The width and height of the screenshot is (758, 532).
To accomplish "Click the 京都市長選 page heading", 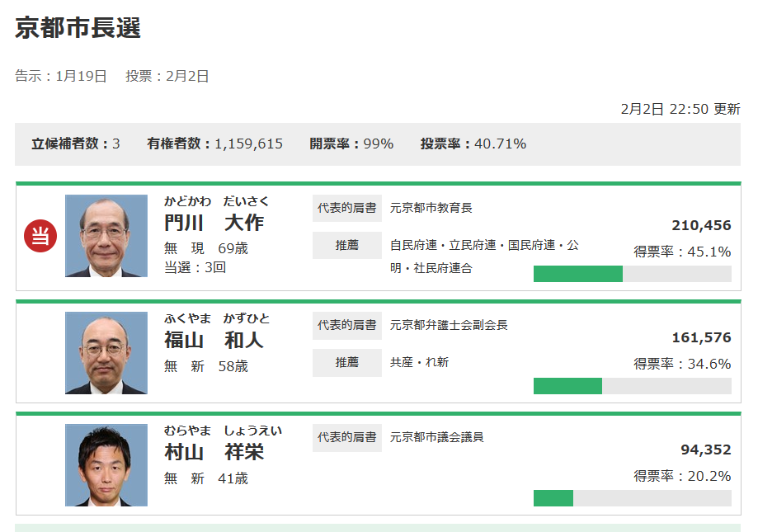I will pos(78,27).
